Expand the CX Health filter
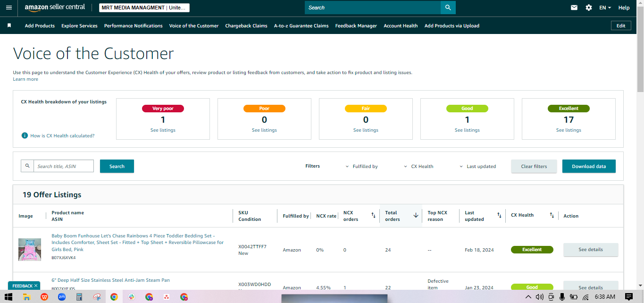Screen dimensions: 644x303 418,166
